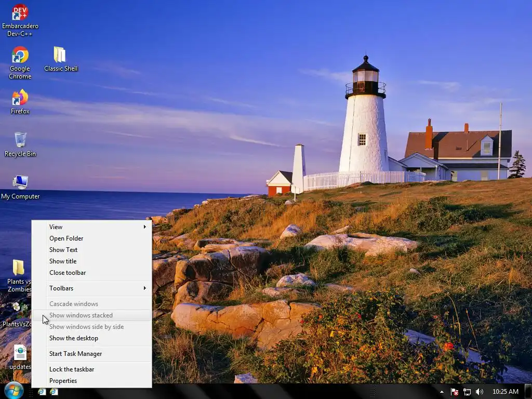Click the volume speaker tray icon
This screenshot has width=532, height=399.
(479, 392)
